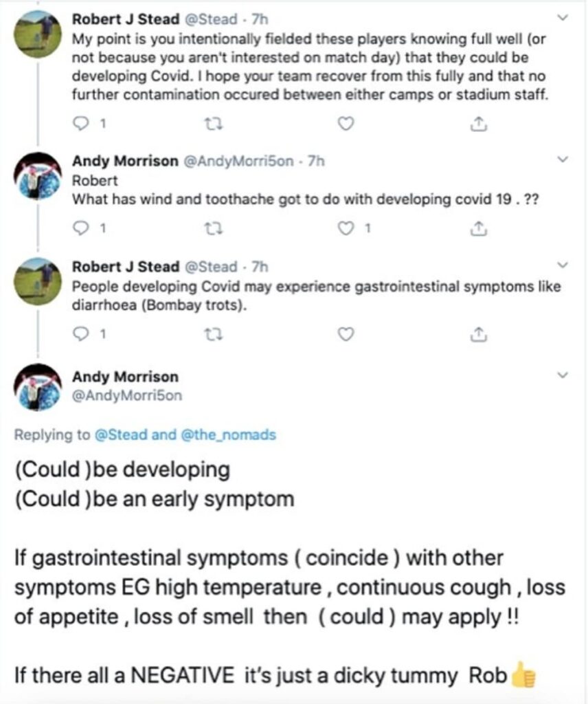Reply to Andy's wind and toothache tweet
Screen dimensions: 588x704
pos(80,228)
